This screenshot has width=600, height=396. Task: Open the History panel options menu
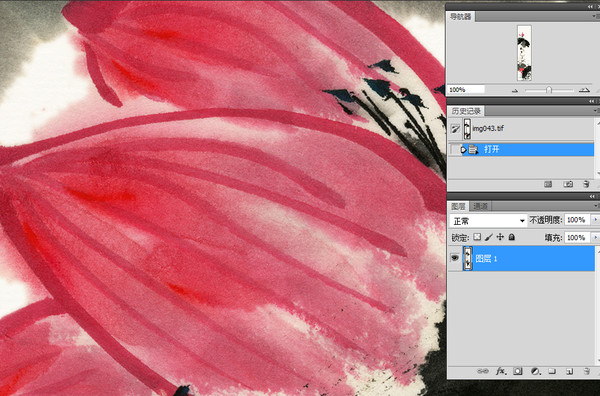tap(596, 111)
